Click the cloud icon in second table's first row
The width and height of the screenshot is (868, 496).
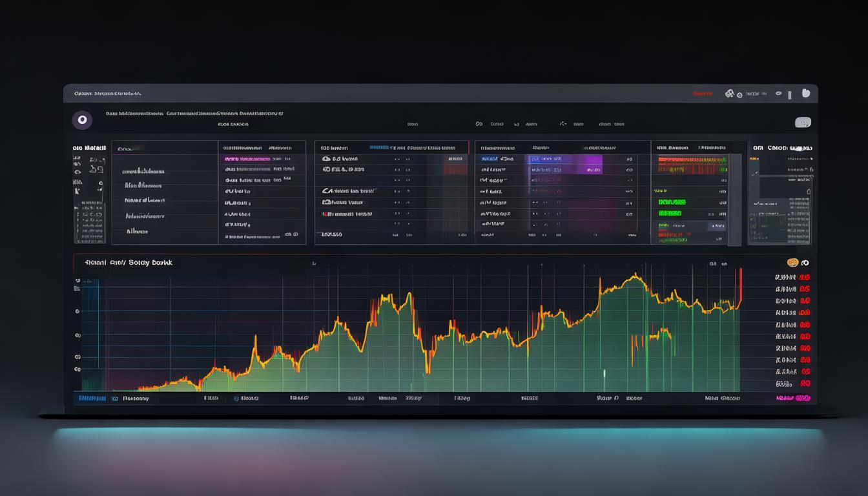[326, 158]
